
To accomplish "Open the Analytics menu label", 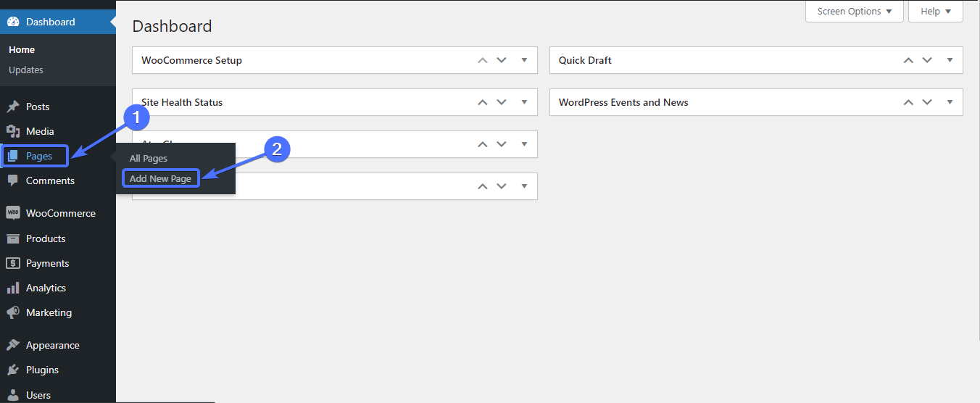I will (46, 288).
